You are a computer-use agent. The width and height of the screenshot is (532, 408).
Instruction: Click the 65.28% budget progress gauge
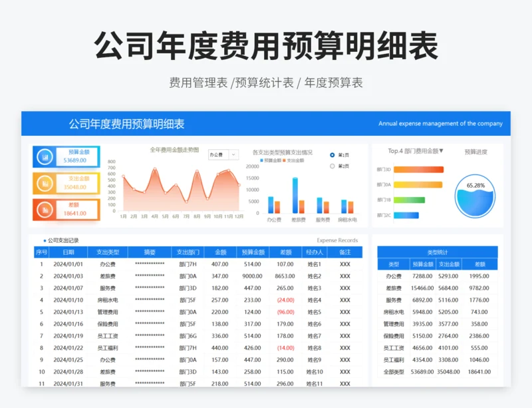click(475, 196)
